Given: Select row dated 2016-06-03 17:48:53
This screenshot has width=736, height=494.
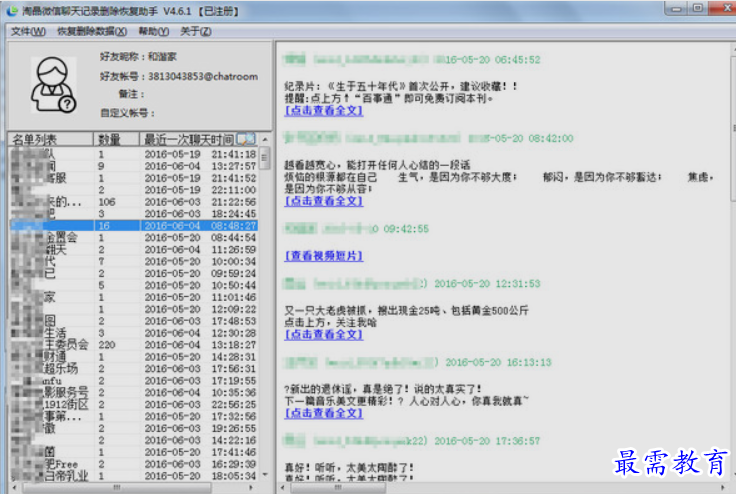Looking at the screenshot, I should click(134, 321).
